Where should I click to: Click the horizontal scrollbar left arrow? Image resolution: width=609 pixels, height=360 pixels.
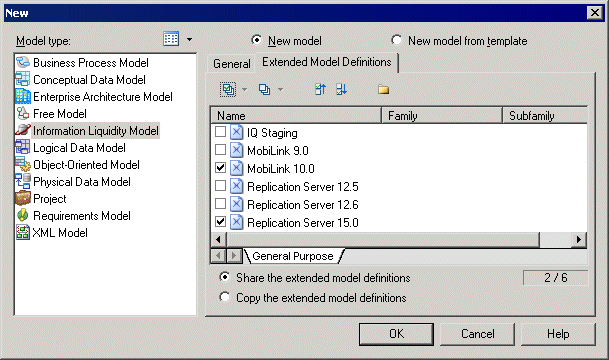click(218, 240)
